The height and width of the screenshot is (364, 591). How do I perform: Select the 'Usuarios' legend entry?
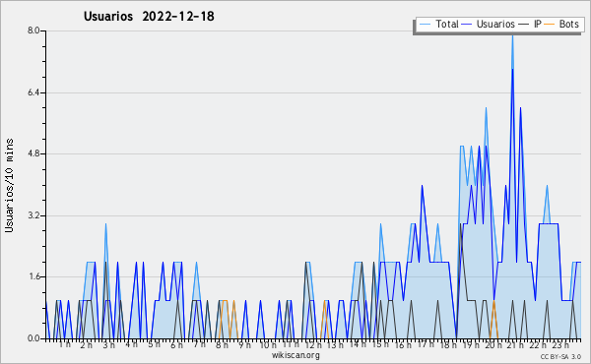point(495,24)
